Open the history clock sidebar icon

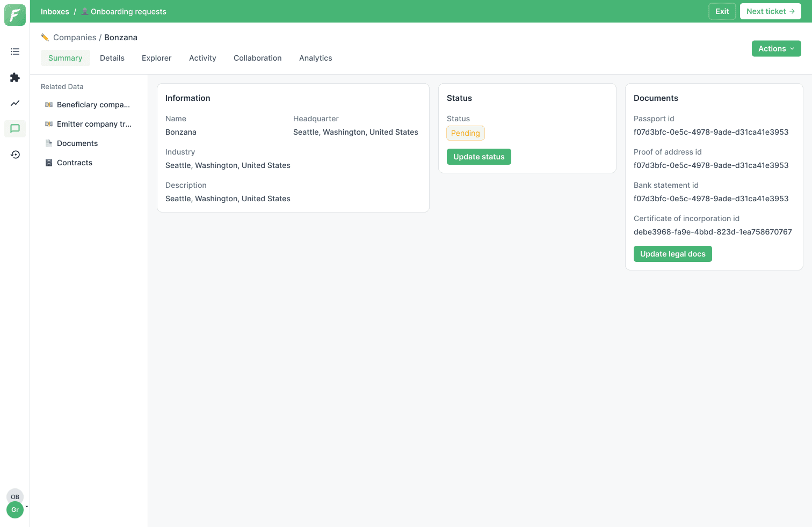pyautogui.click(x=15, y=155)
